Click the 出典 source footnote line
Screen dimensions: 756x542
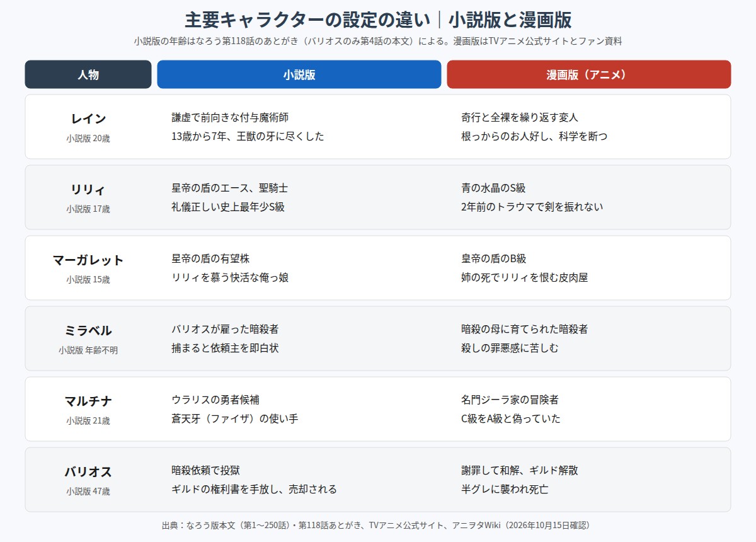point(378,525)
